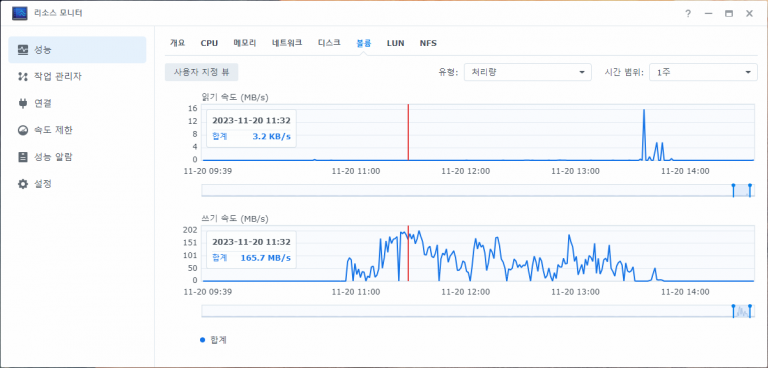Click right handle of write speed range slider
Viewport: 768px width, 368px height.
tap(750, 311)
